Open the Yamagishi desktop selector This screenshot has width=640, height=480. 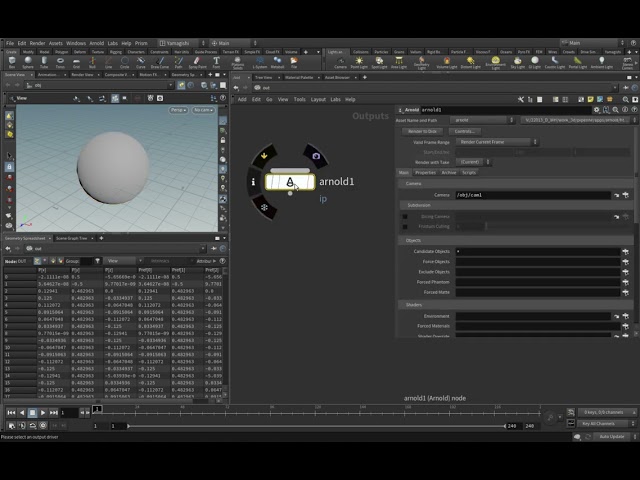pyautogui.click(x=182, y=43)
